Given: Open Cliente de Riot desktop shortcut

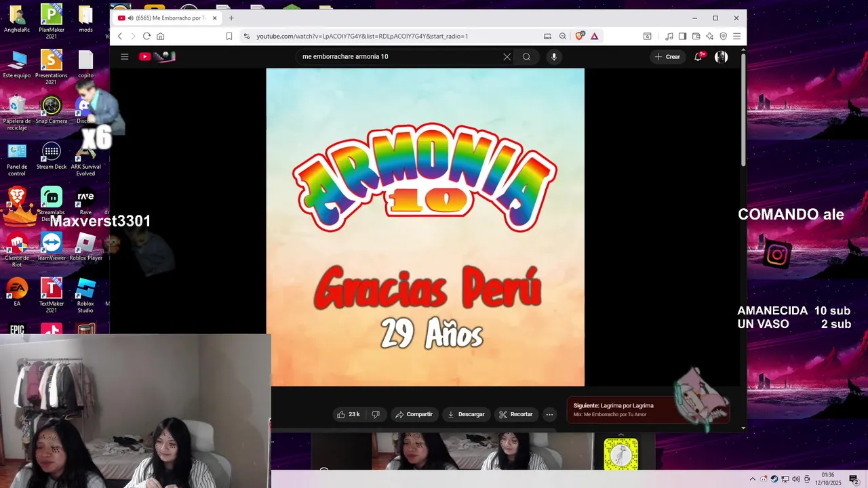Looking at the screenshot, I should tap(17, 249).
